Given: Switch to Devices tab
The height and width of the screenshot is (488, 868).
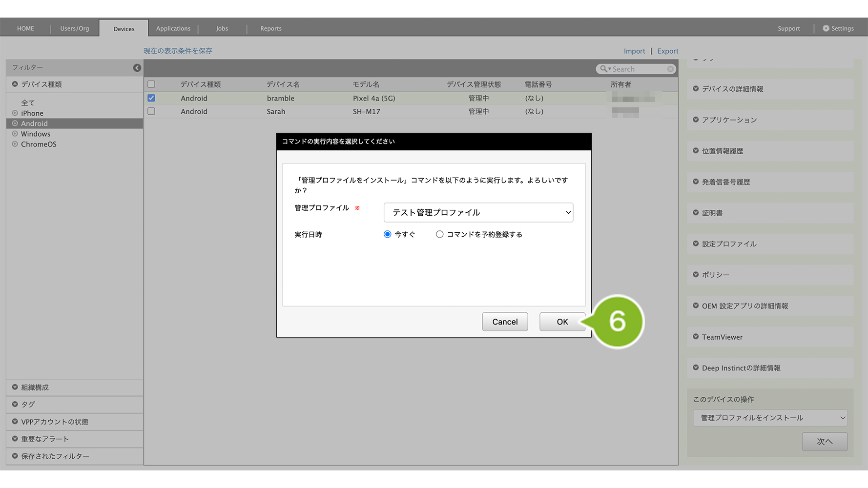Looking at the screenshot, I should point(124,29).
